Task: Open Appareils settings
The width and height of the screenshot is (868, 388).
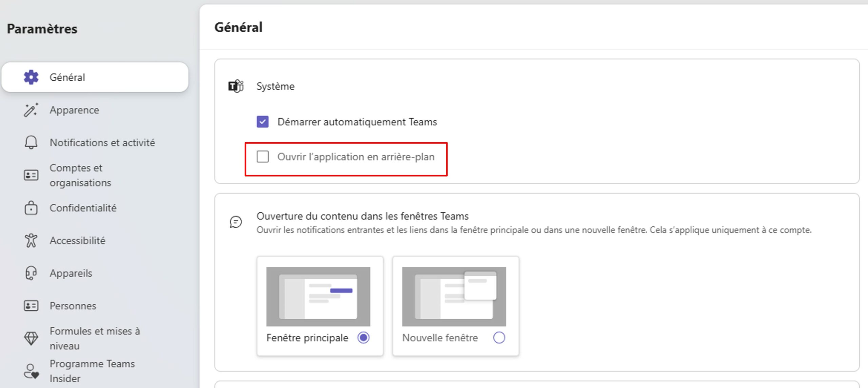Action: tap(95, 273)
